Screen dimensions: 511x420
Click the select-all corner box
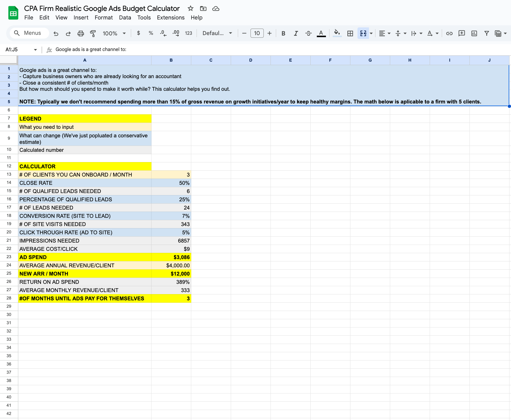coord(9,60)
